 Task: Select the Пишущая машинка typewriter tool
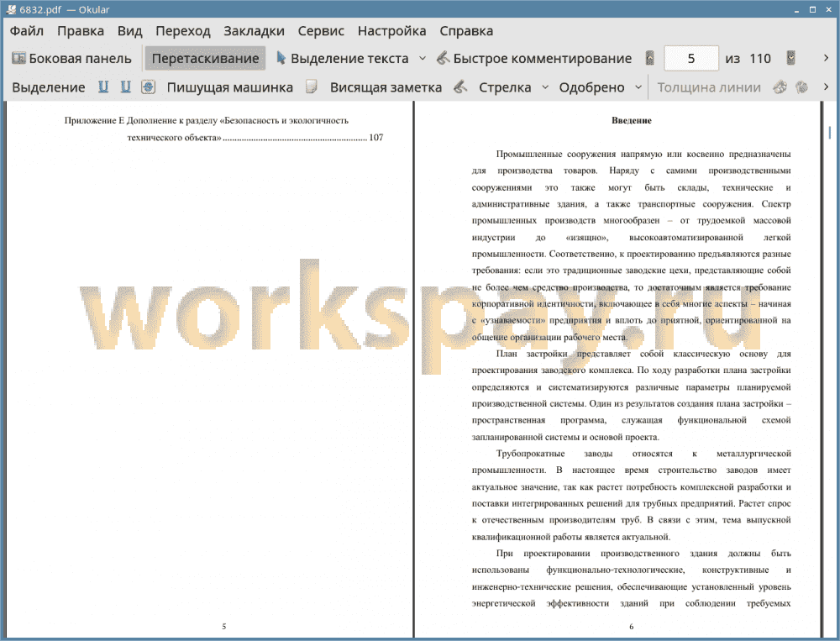(x=230, y=87)
